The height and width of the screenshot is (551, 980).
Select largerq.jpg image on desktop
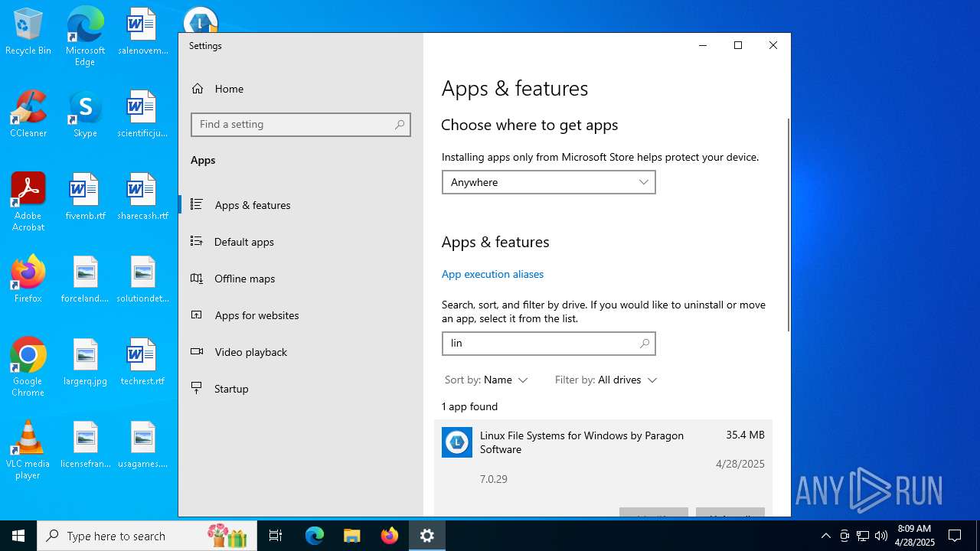point(85,363)
